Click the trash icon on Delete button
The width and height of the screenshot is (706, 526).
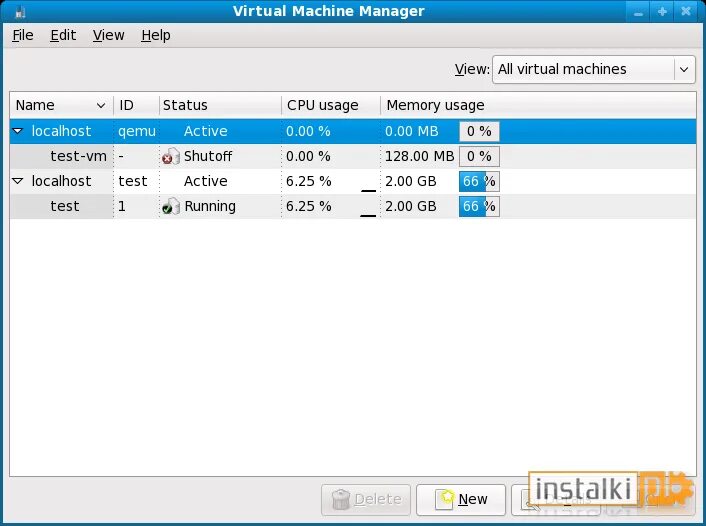click(341, 499)
